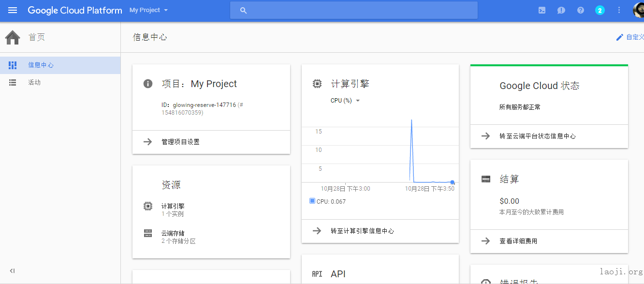Click the blue CPU legend swatch

(x=312, y=201)
